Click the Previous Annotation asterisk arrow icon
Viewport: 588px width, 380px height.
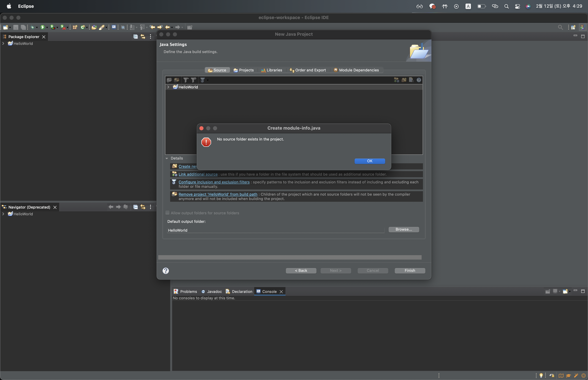click(x=152, y=27)
